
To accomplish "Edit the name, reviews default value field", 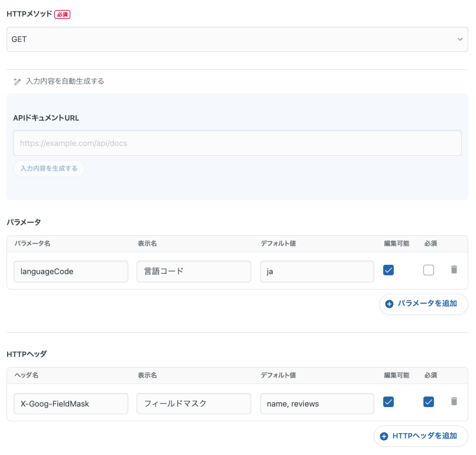I will click(x=316, y=404).
